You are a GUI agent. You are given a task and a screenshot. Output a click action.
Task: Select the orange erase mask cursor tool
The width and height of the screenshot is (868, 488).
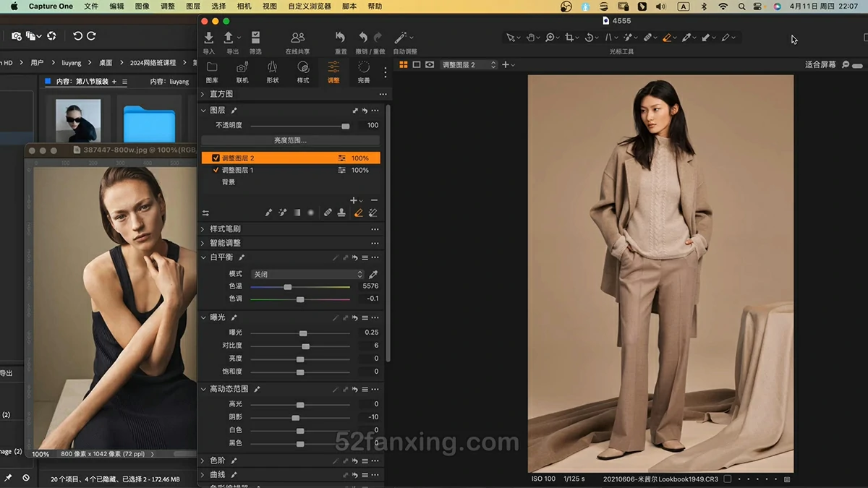click(667, 38)
